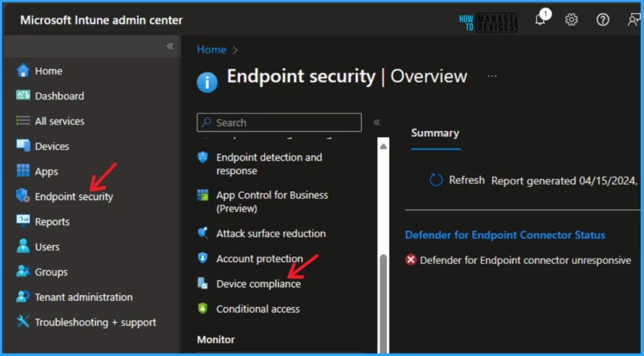This screenshot has height=356, width=644.
Task: Open Troubleshooting + support
Action: point(96,322)
